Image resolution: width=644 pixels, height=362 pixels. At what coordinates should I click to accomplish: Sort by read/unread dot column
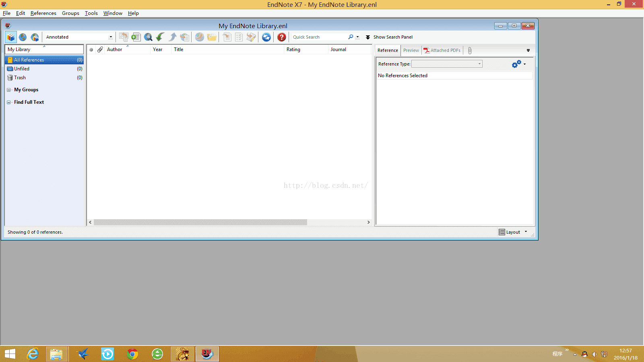pyautogui.click(x=91, y=49)
